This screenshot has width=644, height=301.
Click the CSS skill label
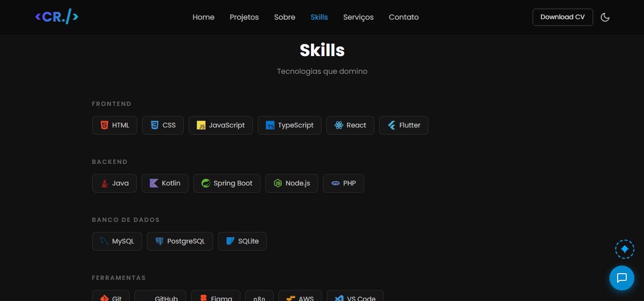169,126
